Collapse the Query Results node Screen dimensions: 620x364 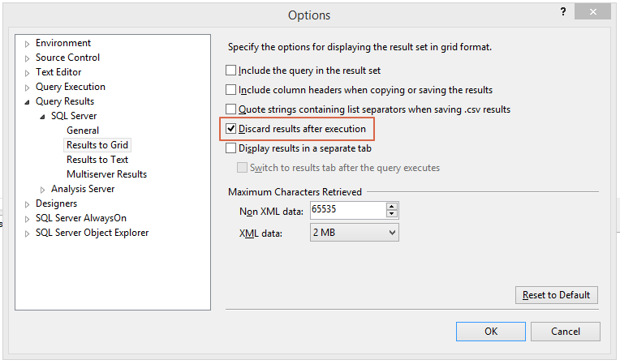(27, 102)
